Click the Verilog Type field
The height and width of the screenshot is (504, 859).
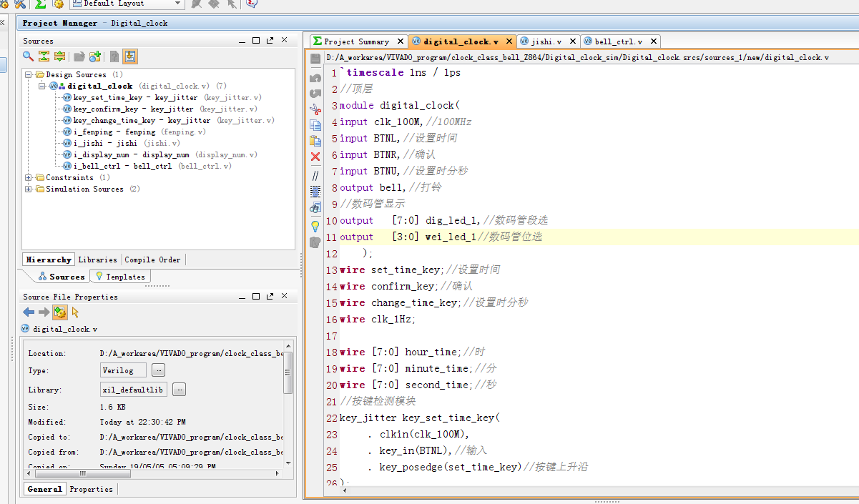tap(123, 370)
